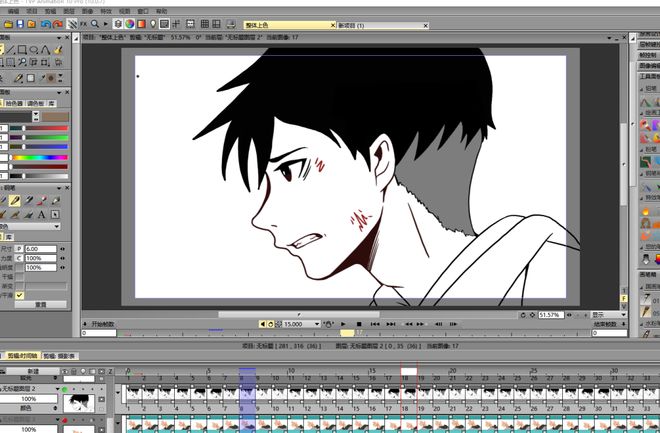Image resolution: width=660 pixels, height=433 pixels.
Task: Select the spline curve tool
Action: point(45,50)
